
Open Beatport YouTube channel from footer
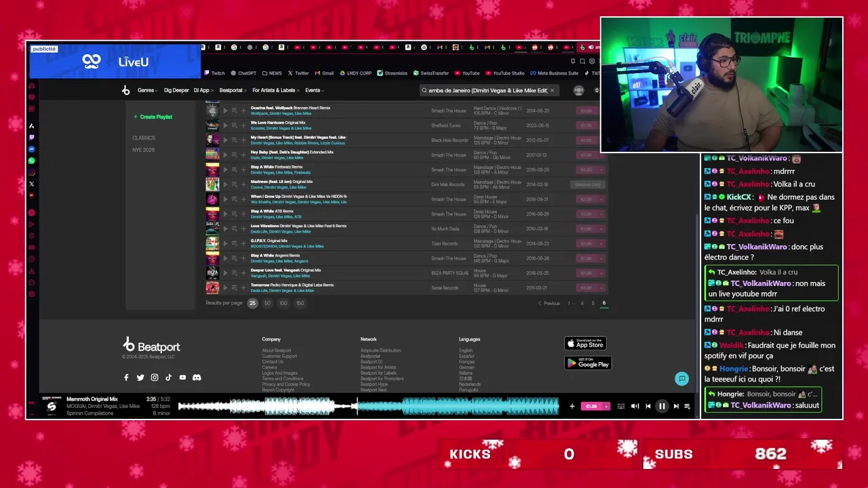182,378
